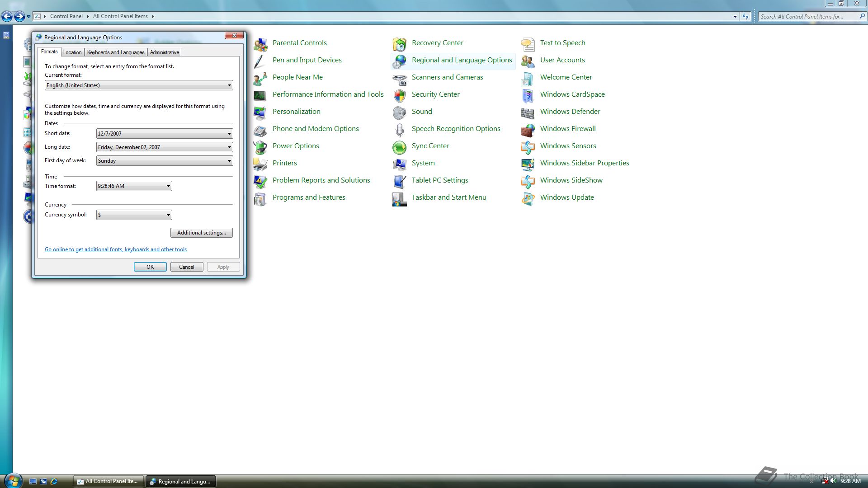The height and width of the screenshot is (488, 868).
Task: Expand the Current format dropdown
Action: pyautogui.click(x=139, y=85)
